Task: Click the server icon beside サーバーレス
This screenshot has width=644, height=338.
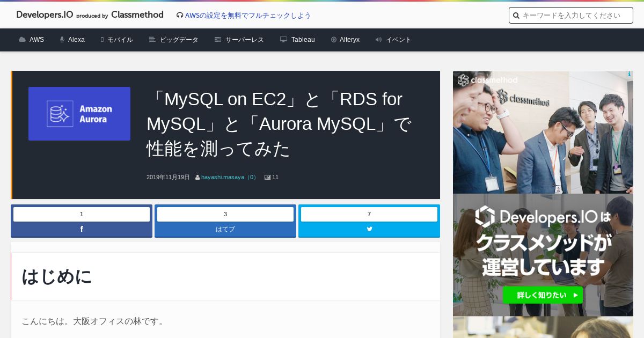Action: coord(218,40)
